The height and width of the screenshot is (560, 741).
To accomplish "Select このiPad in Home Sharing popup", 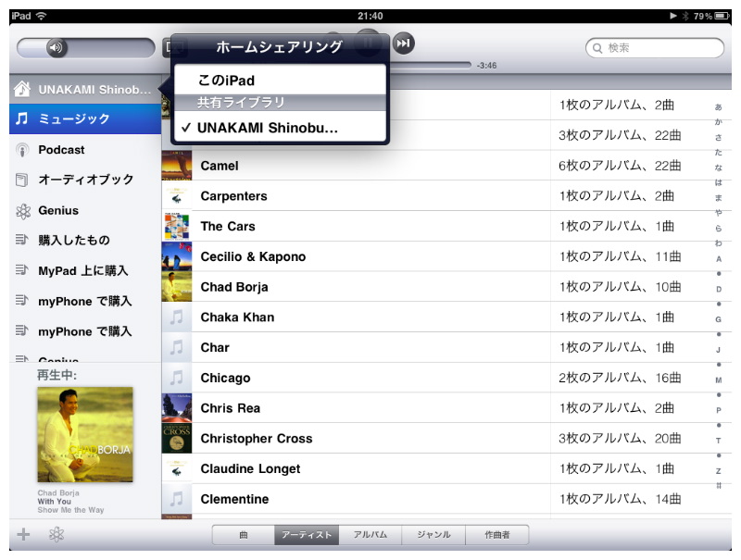I will pos(281,81).
